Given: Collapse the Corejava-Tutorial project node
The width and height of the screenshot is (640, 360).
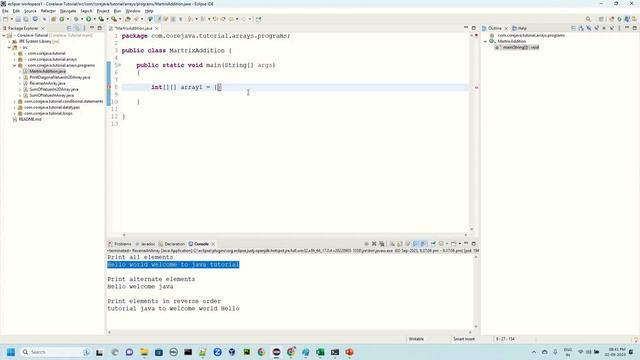Looking at the screenshot, I should click(4, 36).
